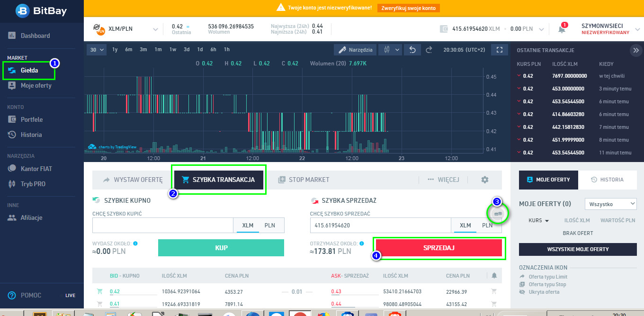The image size is (644, 316).
Task: Set chart range to 1y
Action: click(115, 49)
